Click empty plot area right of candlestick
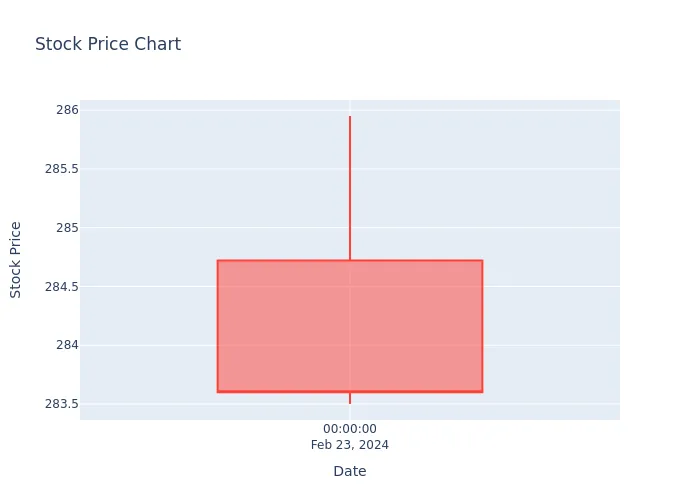This screenshot has width=700, height=500. coord(552,260)
